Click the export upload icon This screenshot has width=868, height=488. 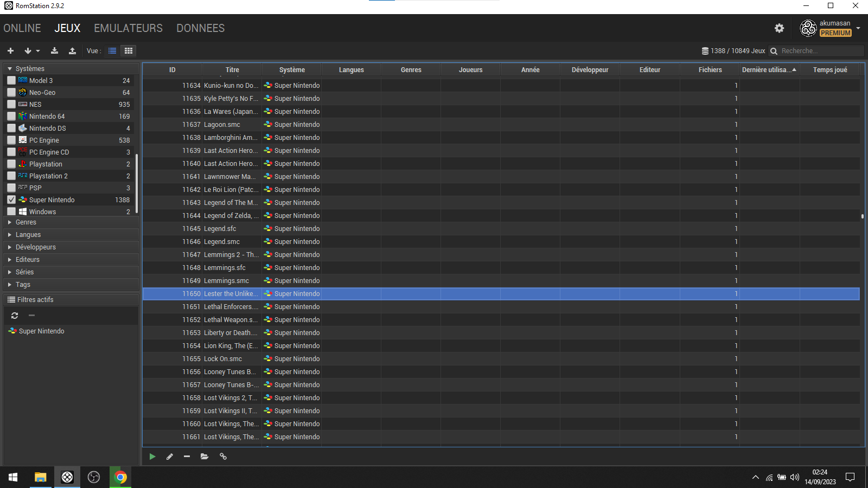point(72,50)
